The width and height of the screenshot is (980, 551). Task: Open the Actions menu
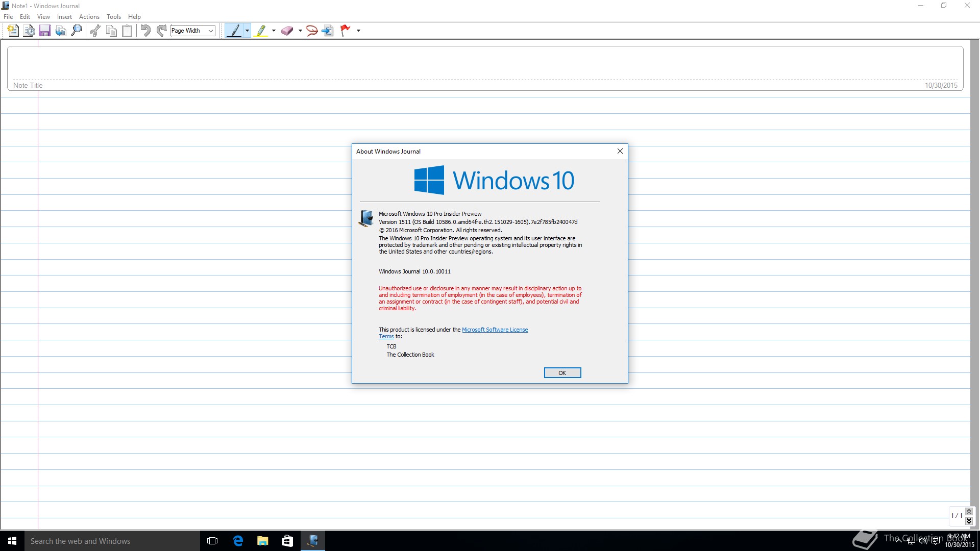tap(89, 17)
